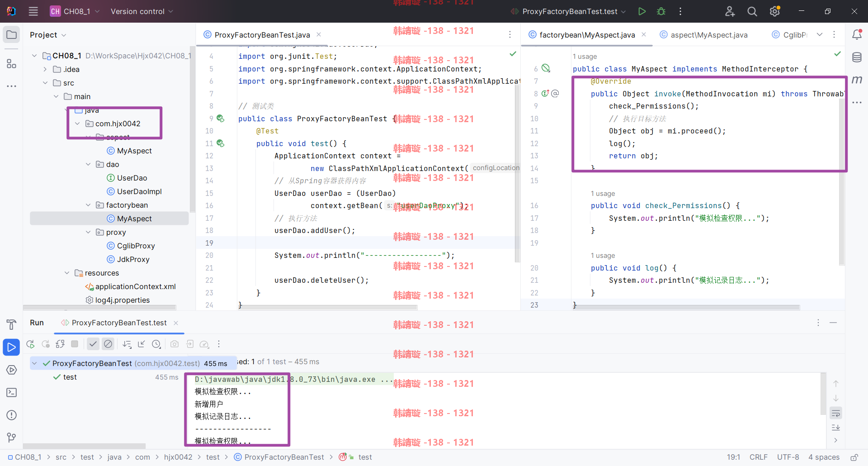Open the Maven tool window

click(857, 80)
